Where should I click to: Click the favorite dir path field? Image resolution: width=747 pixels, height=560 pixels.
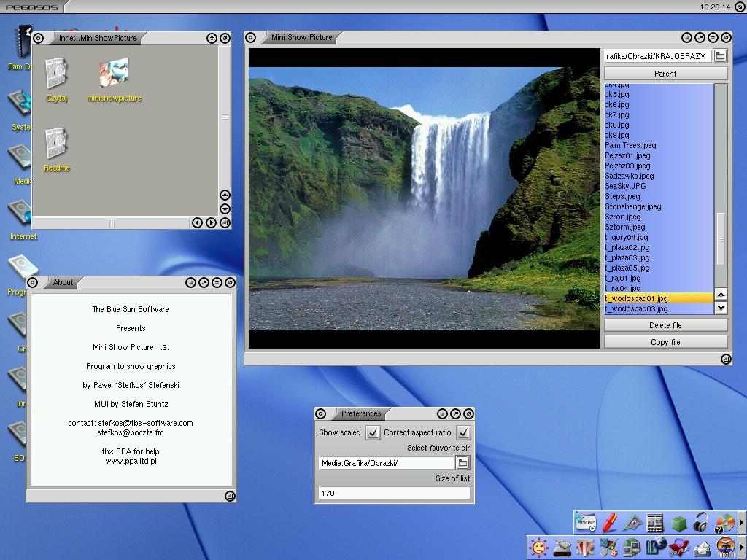click(387, 463)
